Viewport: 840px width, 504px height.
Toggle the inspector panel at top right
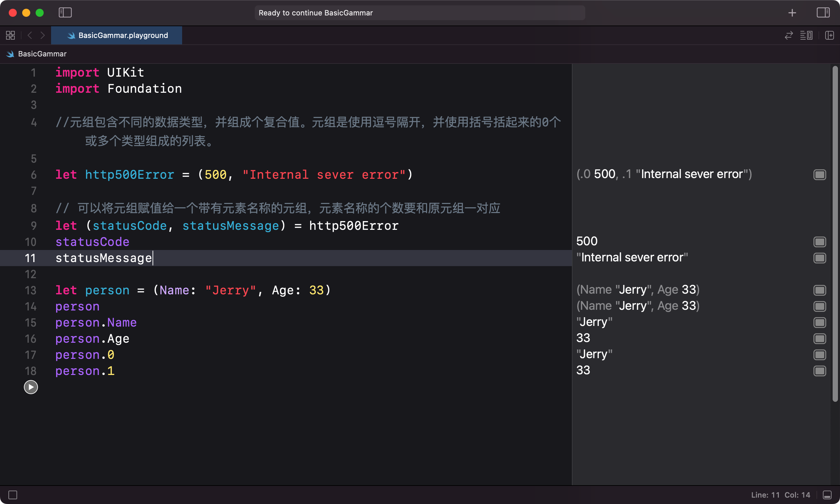[823, 12]
